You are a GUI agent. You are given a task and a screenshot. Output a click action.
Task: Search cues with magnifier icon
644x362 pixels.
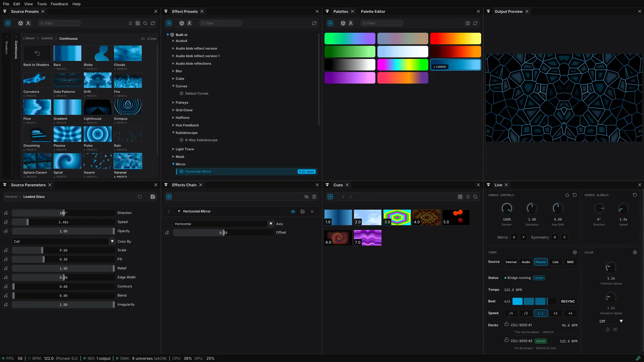pos(475,197)
